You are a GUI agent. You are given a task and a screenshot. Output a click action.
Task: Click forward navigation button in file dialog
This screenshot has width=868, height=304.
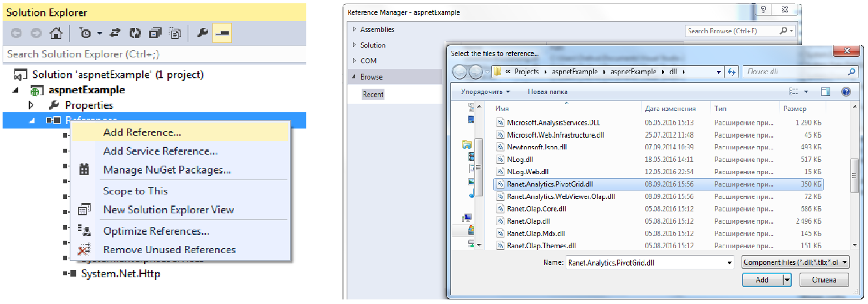[x=476, y=72]
